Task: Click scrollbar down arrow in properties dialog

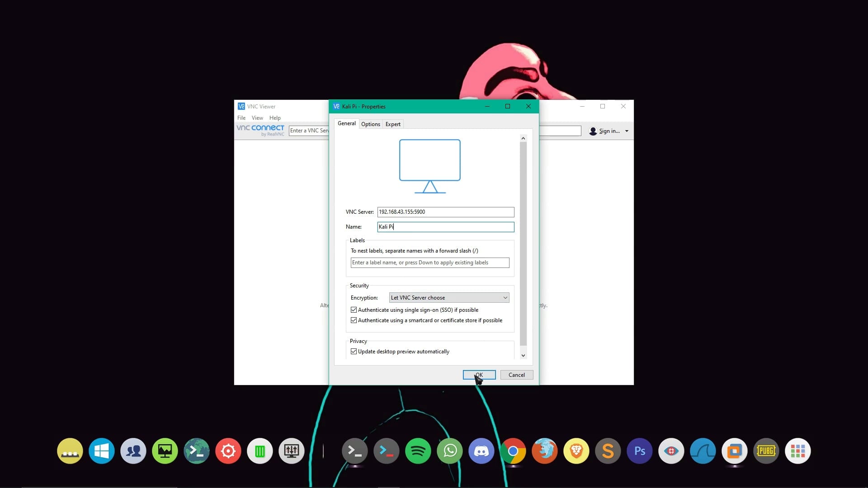Action: 523,356
